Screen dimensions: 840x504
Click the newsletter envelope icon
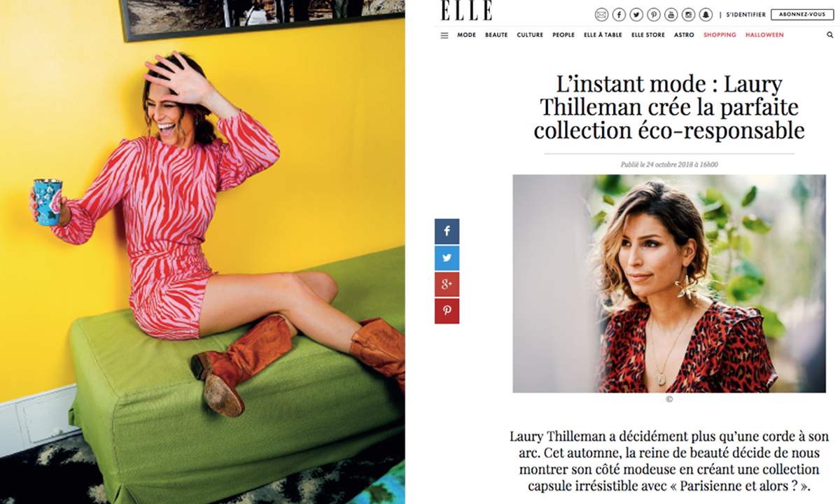pyautogui.click(x=601, y=15)
